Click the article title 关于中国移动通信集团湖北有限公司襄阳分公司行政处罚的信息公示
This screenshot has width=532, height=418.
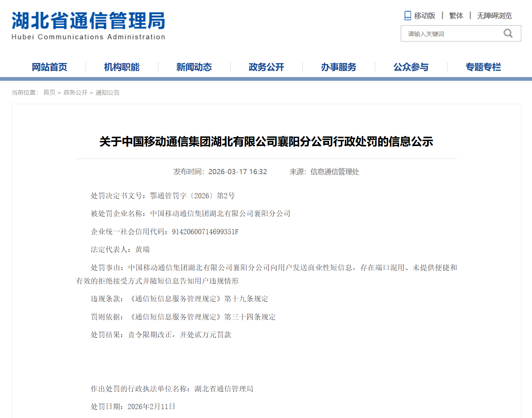tap(266, 142)
